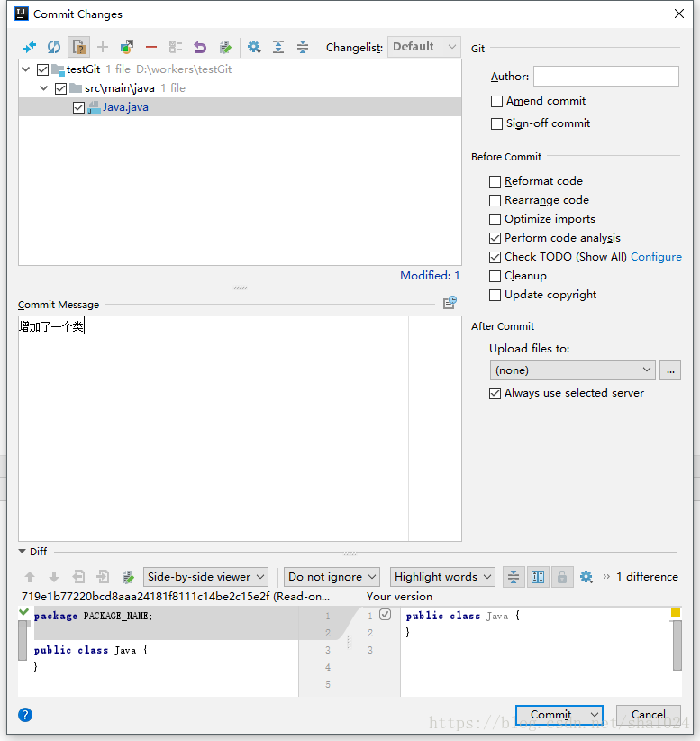The width and height of the screenshot is (700, 741).
Task: Enable the Cleanup checkbox
Action: tap(495, 276)
